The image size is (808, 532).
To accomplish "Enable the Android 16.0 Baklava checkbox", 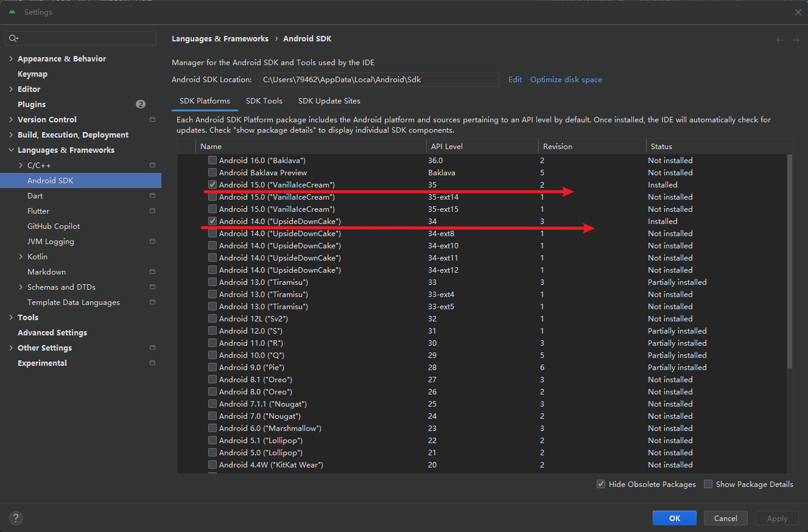I will (x=212, y=160).
